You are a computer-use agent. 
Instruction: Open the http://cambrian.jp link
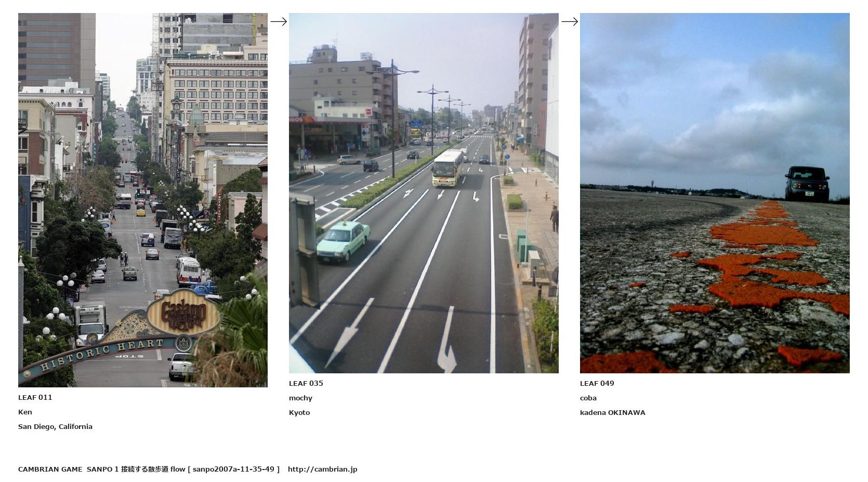[323, 469]
